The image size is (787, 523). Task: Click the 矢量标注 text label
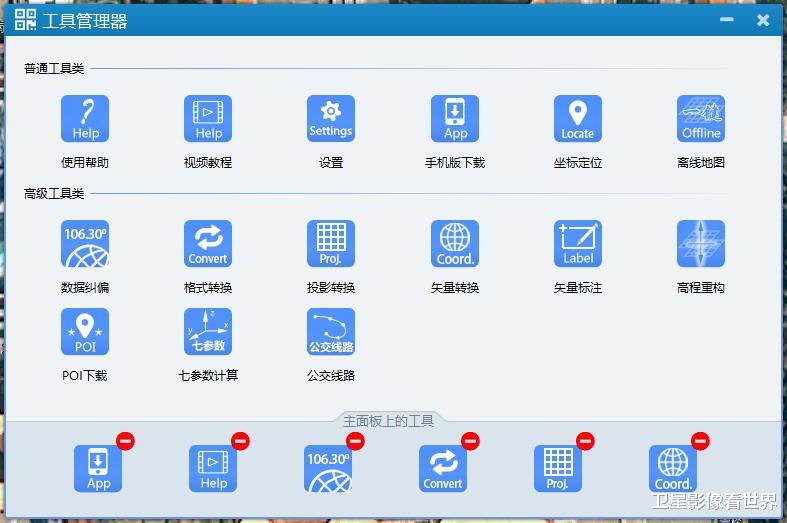coord(578,287)
